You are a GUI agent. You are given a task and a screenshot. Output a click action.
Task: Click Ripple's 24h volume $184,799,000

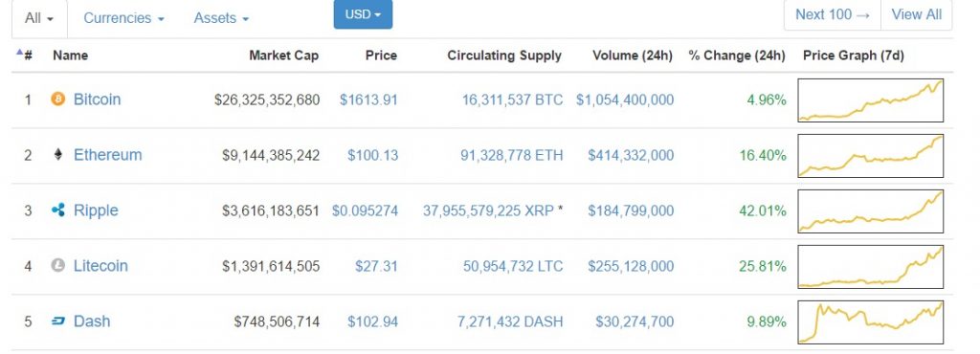(x=631, y=210)
